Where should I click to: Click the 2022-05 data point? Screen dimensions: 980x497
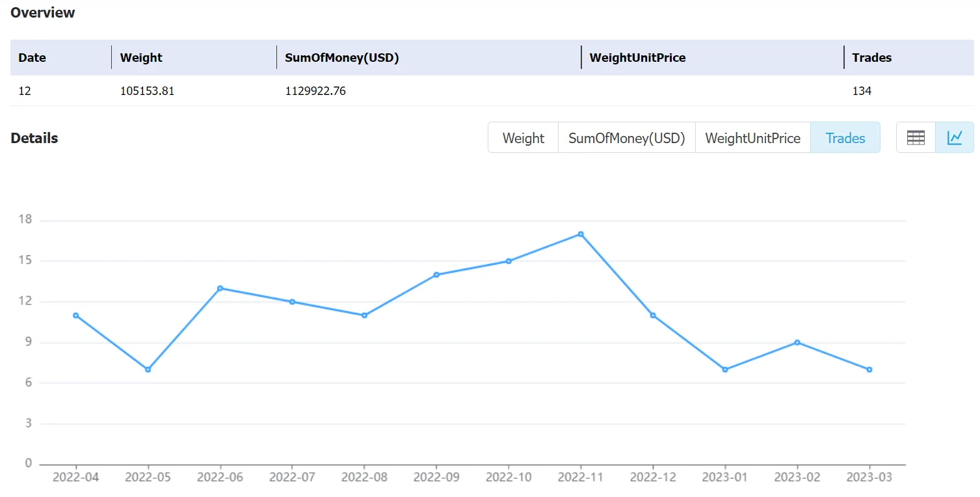click(x=148, y=369)
